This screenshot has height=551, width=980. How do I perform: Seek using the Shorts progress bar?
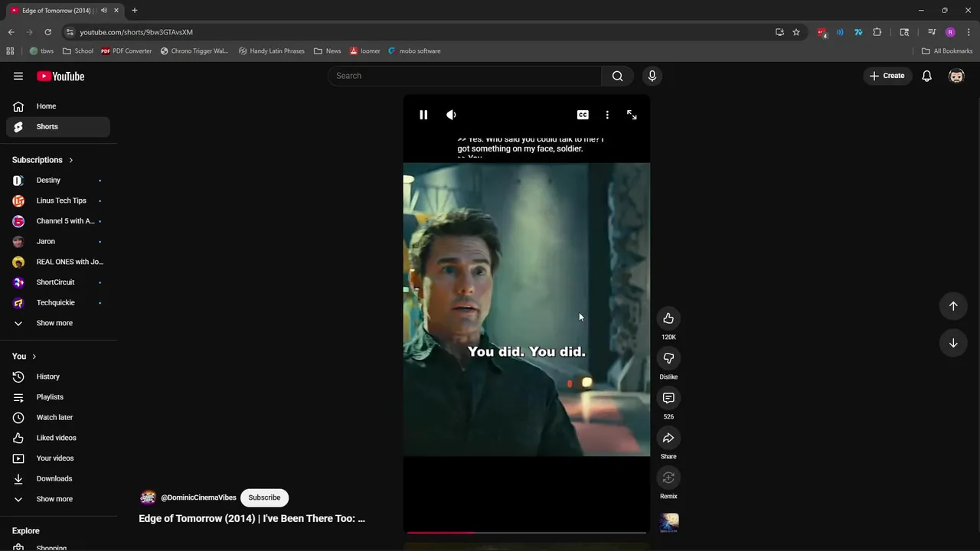527,532
